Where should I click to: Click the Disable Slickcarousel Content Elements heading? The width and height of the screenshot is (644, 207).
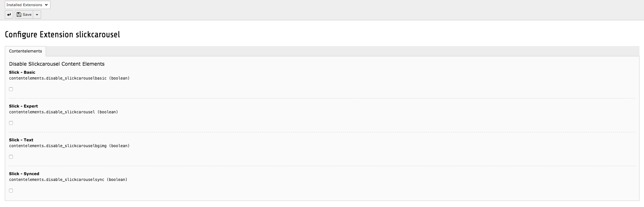[x=57, y=64]
